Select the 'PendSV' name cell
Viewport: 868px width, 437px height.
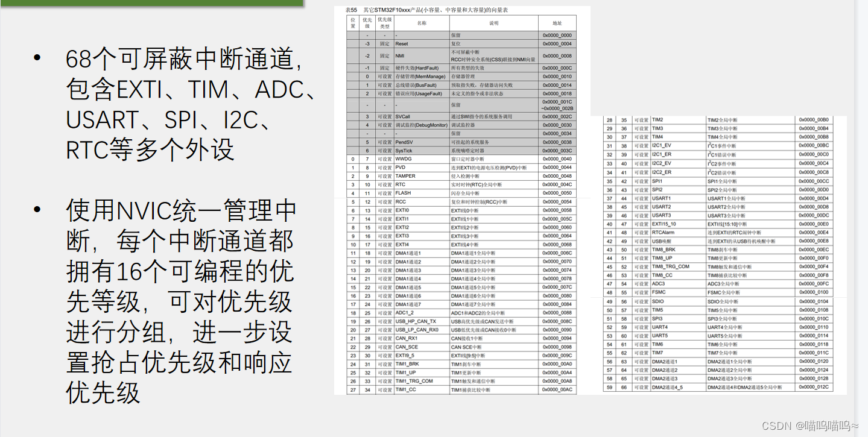422,142
